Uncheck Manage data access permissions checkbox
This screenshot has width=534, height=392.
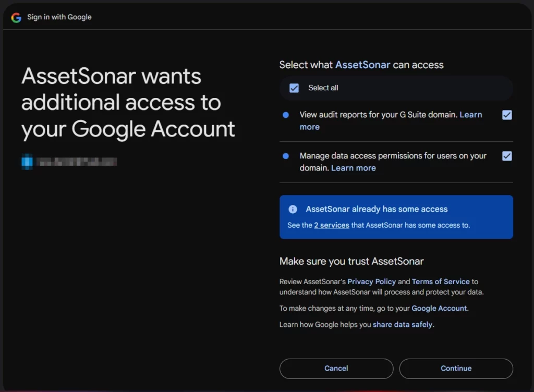[x=507, y=156]
